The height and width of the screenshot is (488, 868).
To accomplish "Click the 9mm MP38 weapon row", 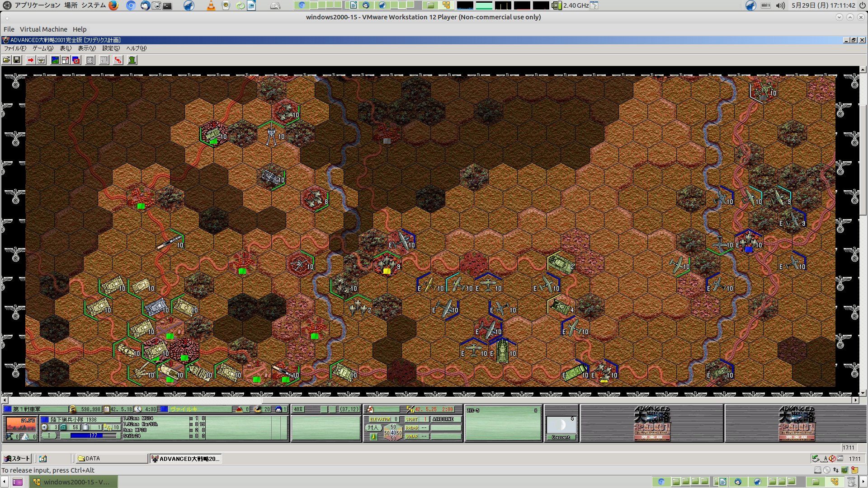I will click(165, 430).
